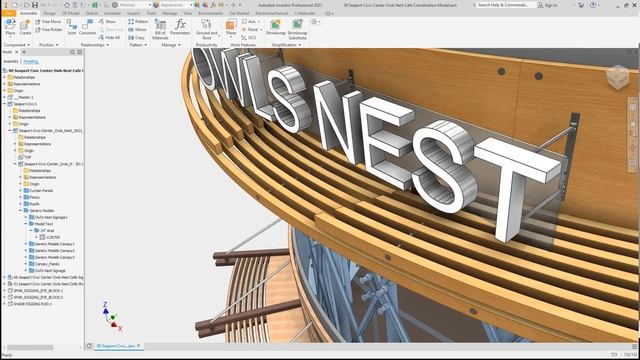The width and height of the screenshot is (640, 360).
Task: Open the model browser menu icon
Action: click(80, 52)
